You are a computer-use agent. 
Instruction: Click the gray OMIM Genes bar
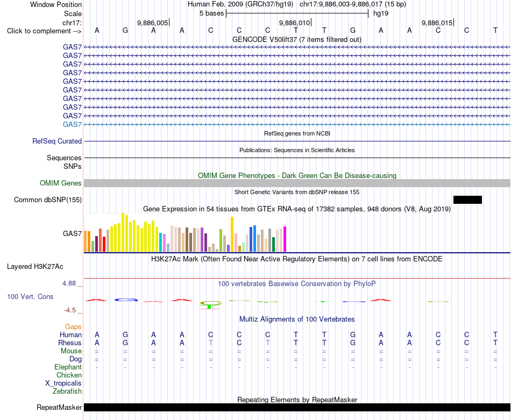click(297, 183)
